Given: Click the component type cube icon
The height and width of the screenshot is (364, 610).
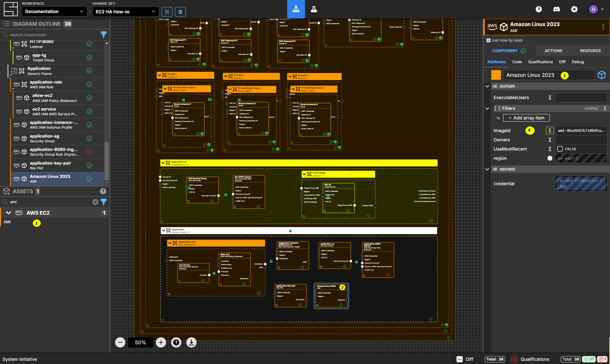Looking at the screenshot, I should coord(602,75).
